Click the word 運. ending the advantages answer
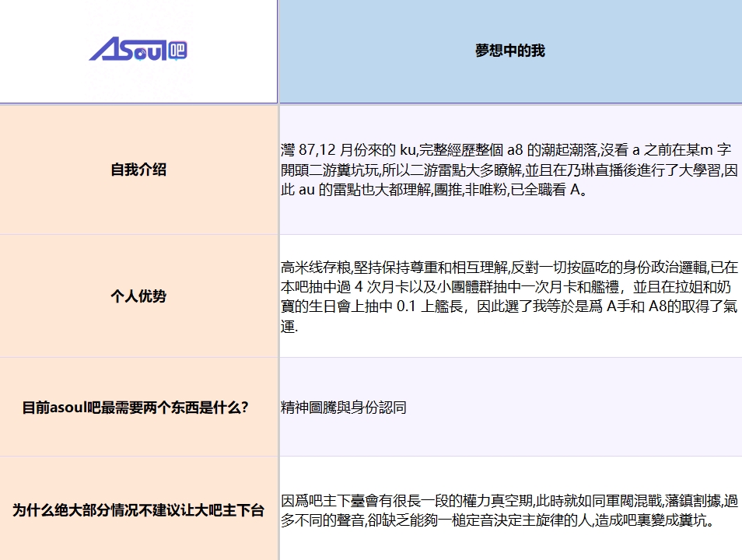Image resolution: width=742 pixels, height=560 pixels. point(289,327)
